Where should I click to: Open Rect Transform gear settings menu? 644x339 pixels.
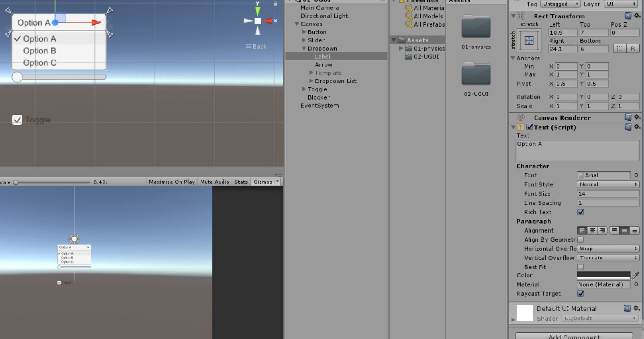click(x=637, y=16)
